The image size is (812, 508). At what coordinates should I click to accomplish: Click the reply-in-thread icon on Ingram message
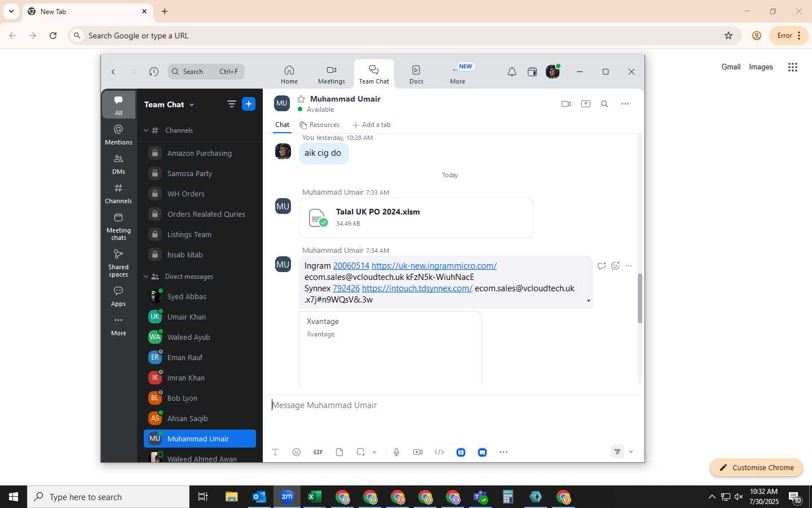coord(602,266)
